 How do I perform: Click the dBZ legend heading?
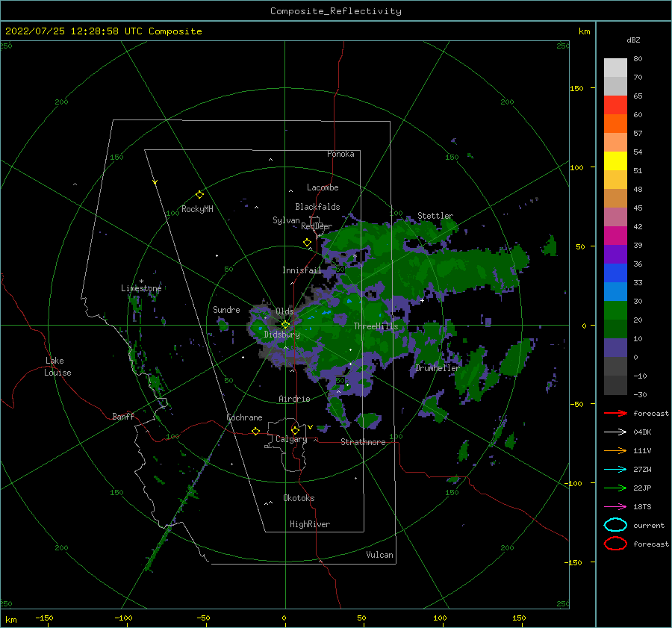pos(633,40)
